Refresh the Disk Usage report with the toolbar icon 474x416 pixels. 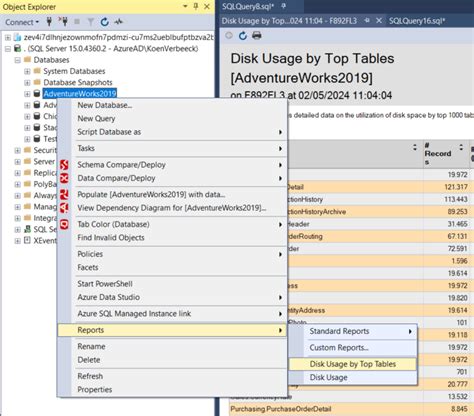tap(243, 36)
